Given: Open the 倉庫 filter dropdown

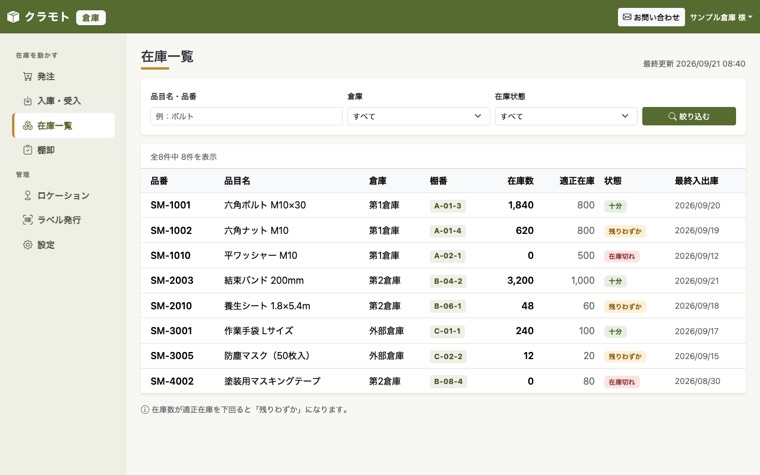Looking at the screenshot, I should click(x=418, y=116).
